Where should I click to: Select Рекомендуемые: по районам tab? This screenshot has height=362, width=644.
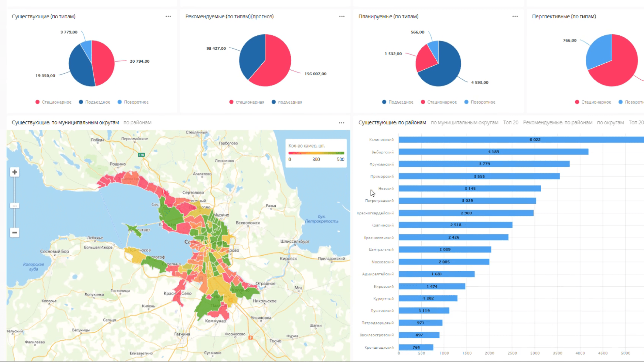tap(557, 122)
